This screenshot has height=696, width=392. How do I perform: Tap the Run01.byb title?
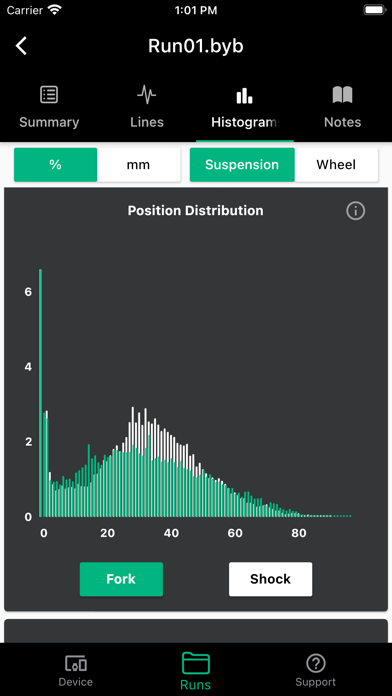pos(196,46)
